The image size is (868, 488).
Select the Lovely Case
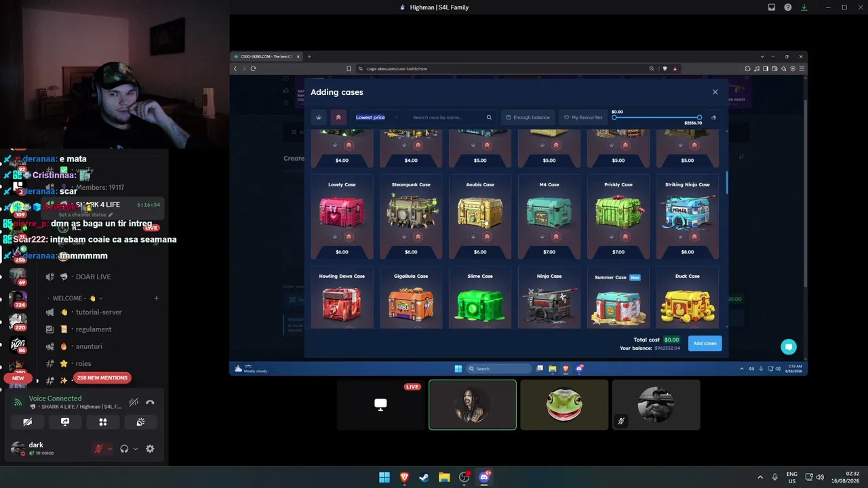click(x=342, y=218)
